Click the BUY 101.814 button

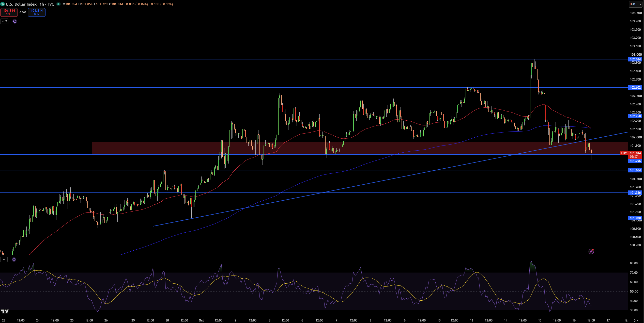37,12
